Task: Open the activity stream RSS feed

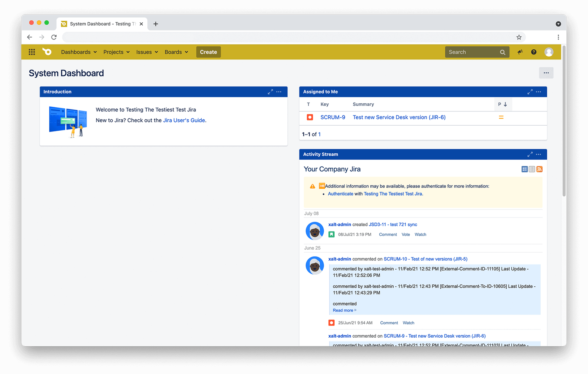Action: 540,169
